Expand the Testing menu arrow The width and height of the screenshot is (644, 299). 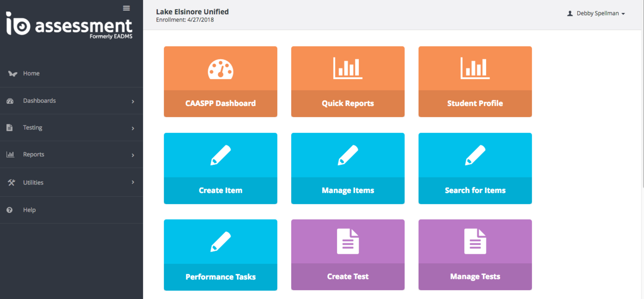coord(133,128)
